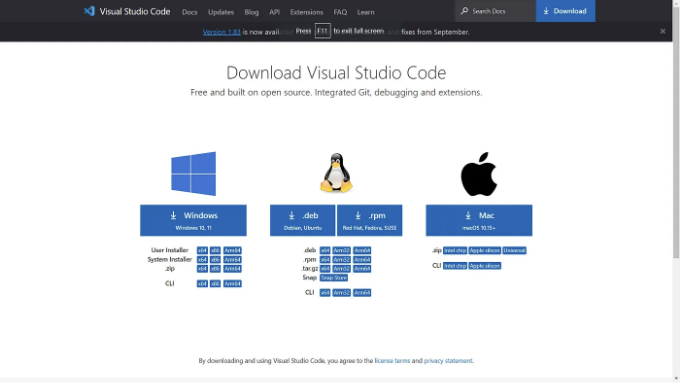Download the Mac macOS 10.15+ build
Image resolution: width=680 pixels, height=383 pixels.
tap(479, 220)
